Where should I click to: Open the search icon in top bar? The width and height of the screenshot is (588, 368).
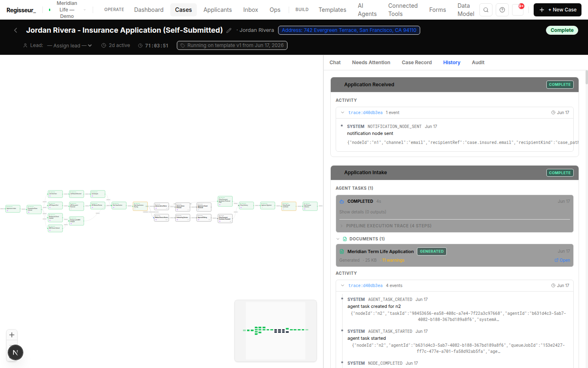point(486,10)
